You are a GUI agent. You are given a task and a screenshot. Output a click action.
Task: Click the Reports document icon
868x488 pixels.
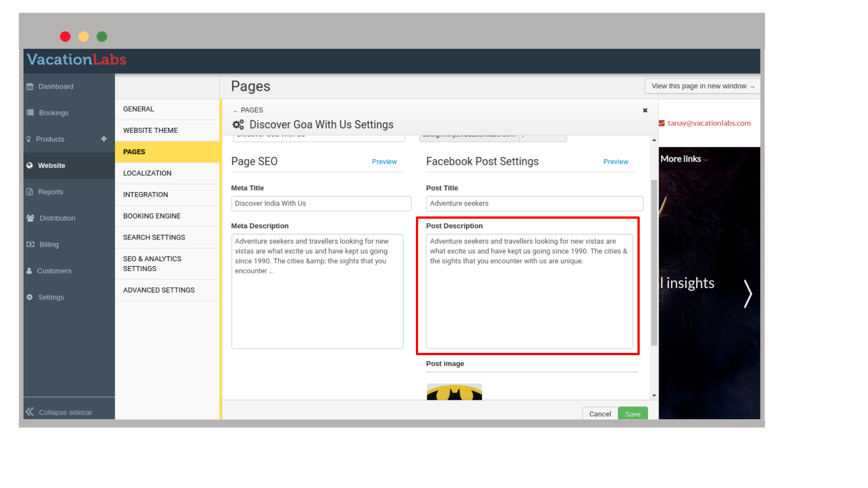point(30,192)
